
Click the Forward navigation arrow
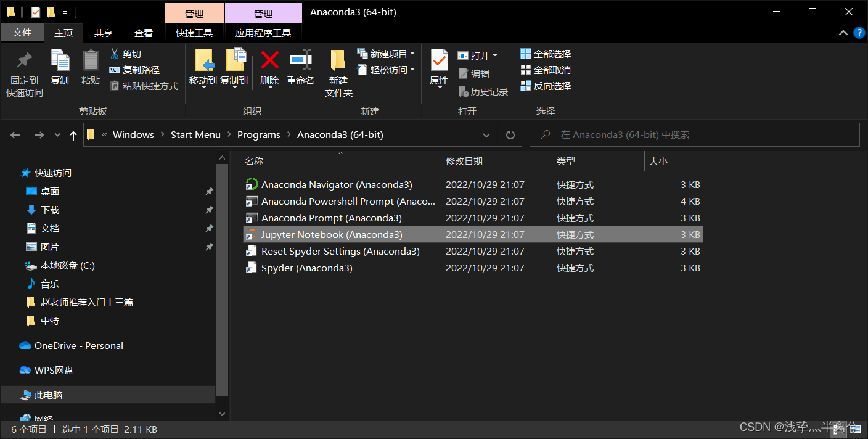[x=38, y=134]
